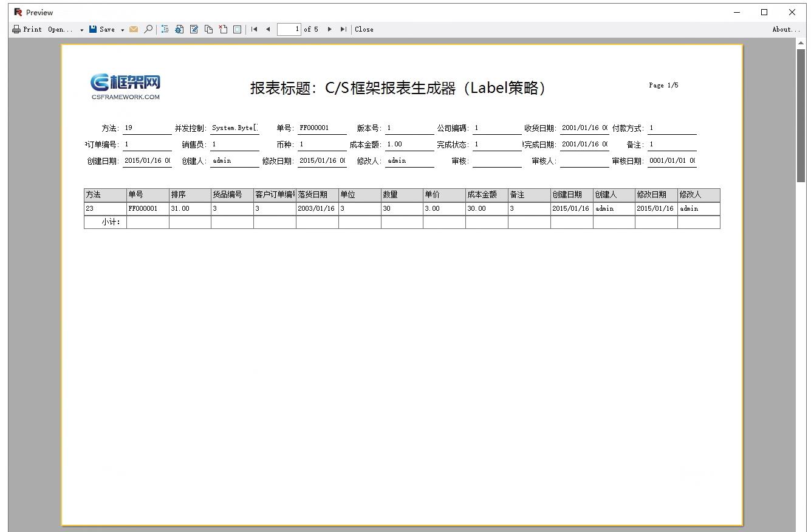Select the page number input field
811x532 pixels.
click(289, 29)
